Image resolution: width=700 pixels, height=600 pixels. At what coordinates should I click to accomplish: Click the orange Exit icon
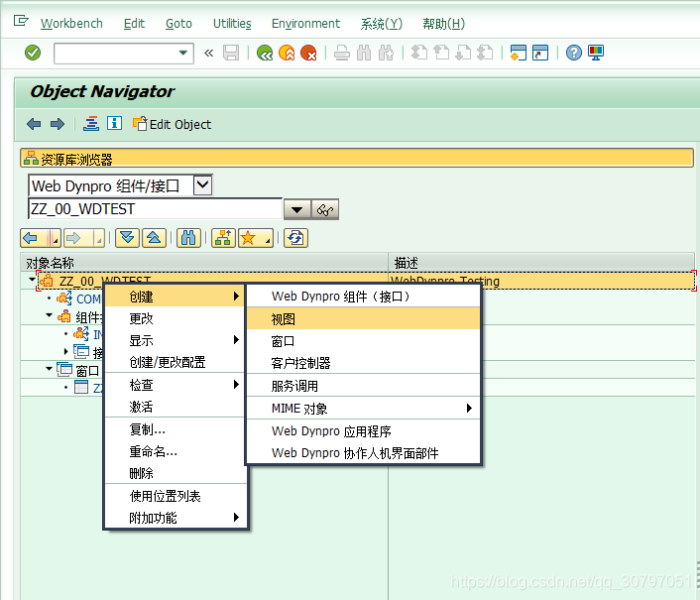(287, 53)
